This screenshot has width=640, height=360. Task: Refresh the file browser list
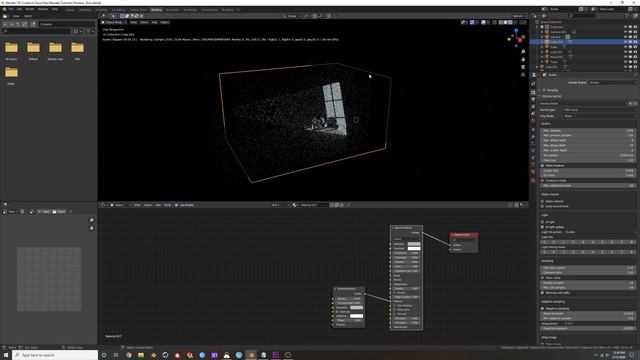(25, 24)
